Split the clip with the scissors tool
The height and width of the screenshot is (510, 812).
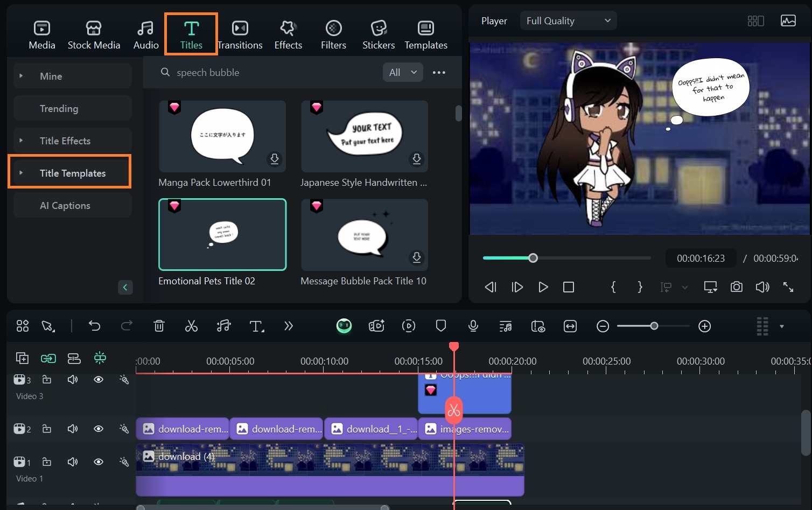click(x=191, y=326)
